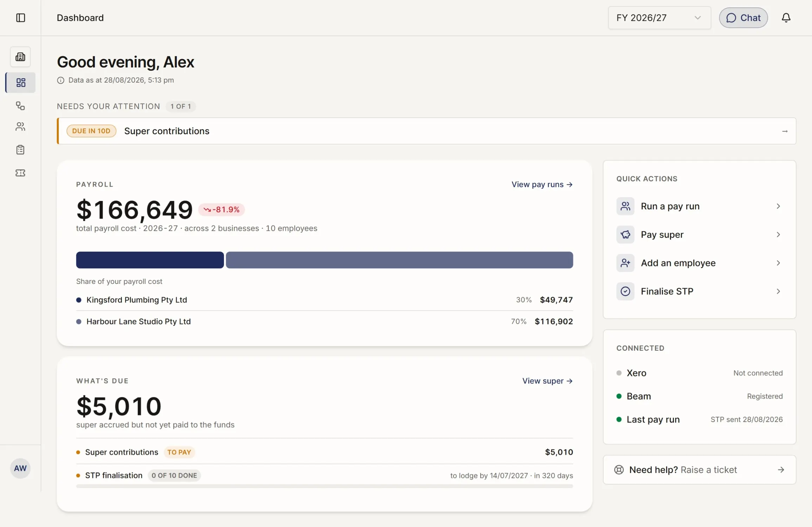
Task: Click the STP finalisation progress bar
Action: (324, 487)
